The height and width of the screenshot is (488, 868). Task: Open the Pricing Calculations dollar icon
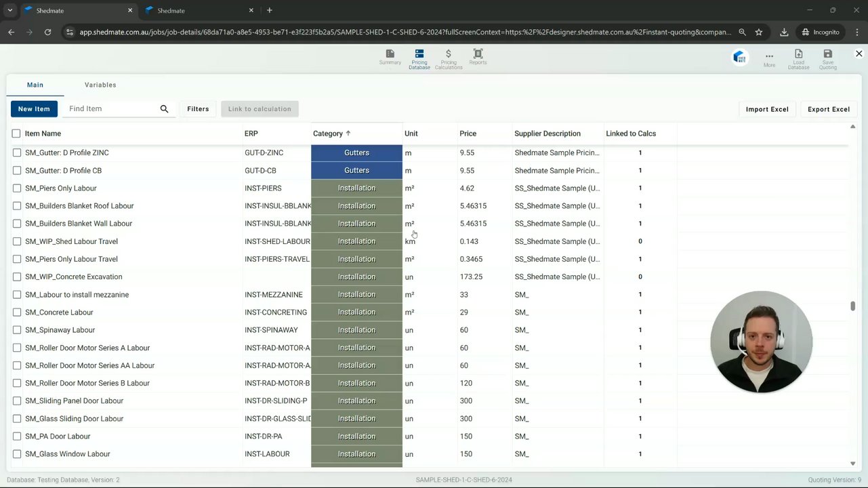click(x=449, y=58)
